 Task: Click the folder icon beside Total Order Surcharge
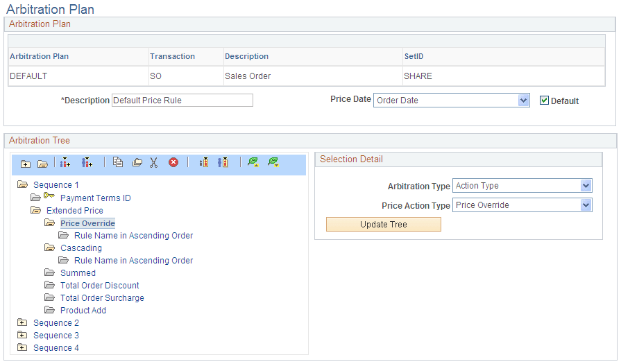click(x=49, y=297)
